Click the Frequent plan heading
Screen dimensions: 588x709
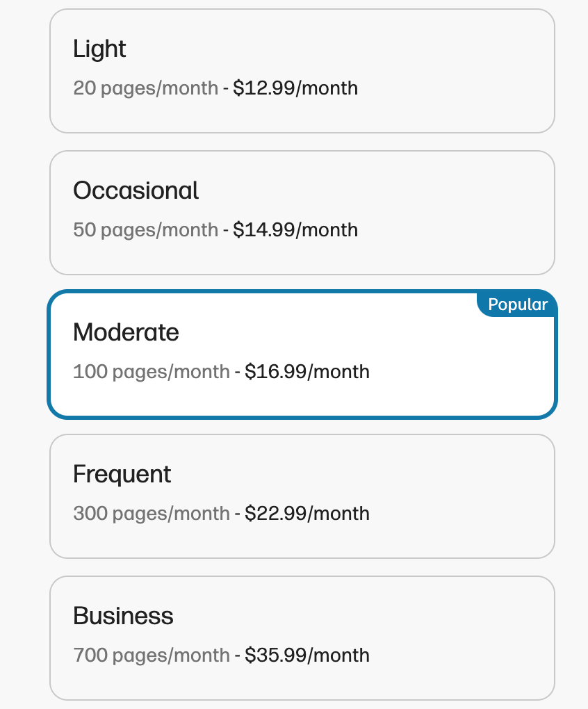tap(122, 475)
